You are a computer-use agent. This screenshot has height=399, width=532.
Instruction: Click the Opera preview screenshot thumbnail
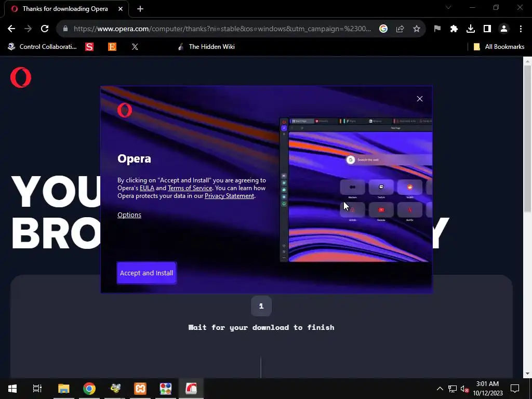point(356,190)
